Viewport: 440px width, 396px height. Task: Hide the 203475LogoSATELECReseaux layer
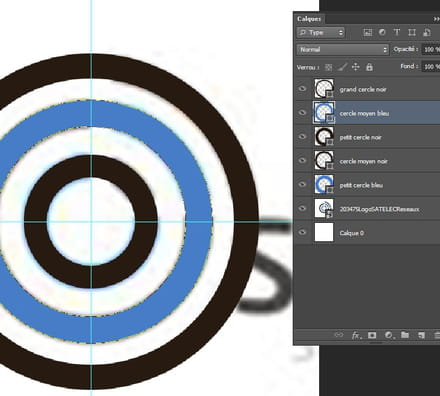tap(302, 208)
